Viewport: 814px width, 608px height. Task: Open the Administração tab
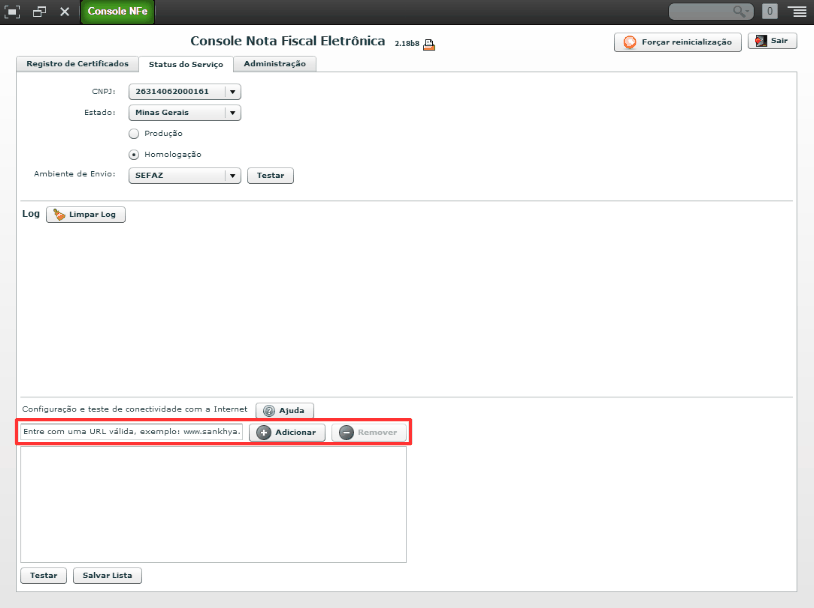pos(275,63)
